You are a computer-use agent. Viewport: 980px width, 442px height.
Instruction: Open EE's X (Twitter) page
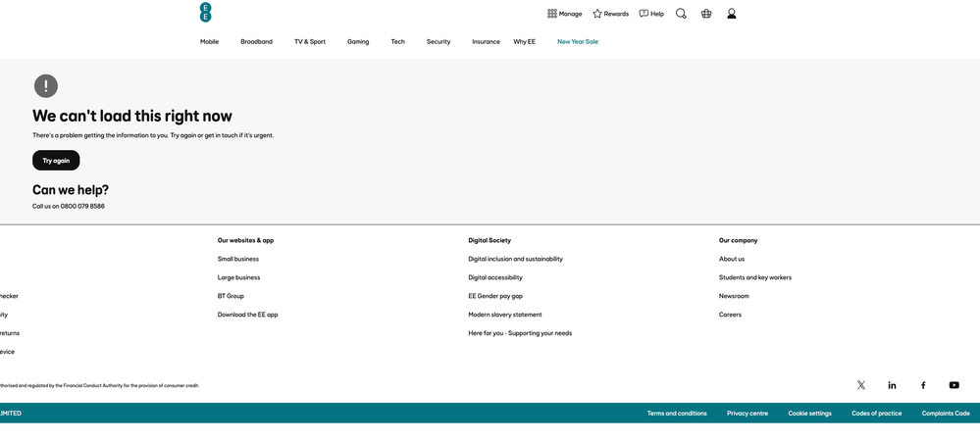point(861,385)
